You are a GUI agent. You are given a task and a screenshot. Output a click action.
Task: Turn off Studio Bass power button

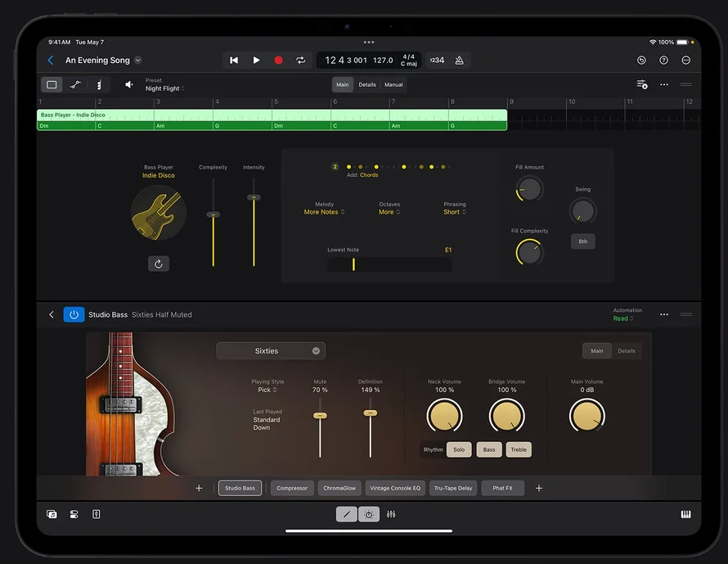(x=74, y=314)
